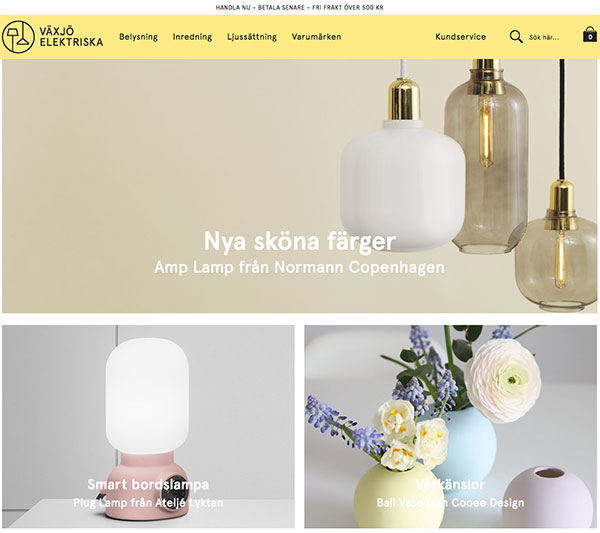Go to Kundservice page
Screen dimensions: 600x533
(461, 37)
